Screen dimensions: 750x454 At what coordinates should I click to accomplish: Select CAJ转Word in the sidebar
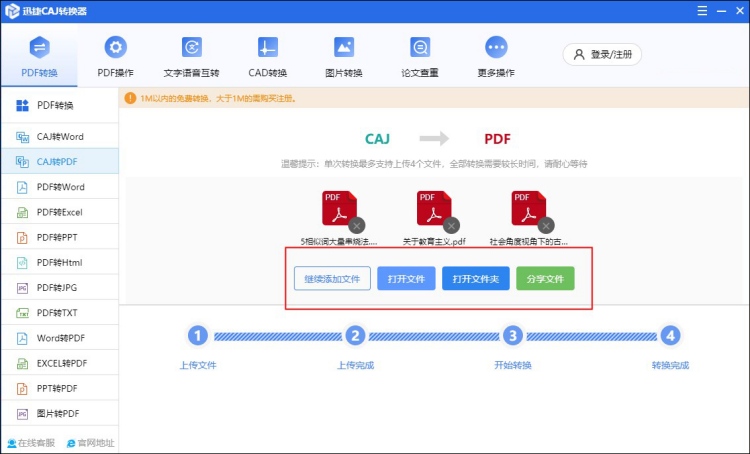(x=60, y=136)
